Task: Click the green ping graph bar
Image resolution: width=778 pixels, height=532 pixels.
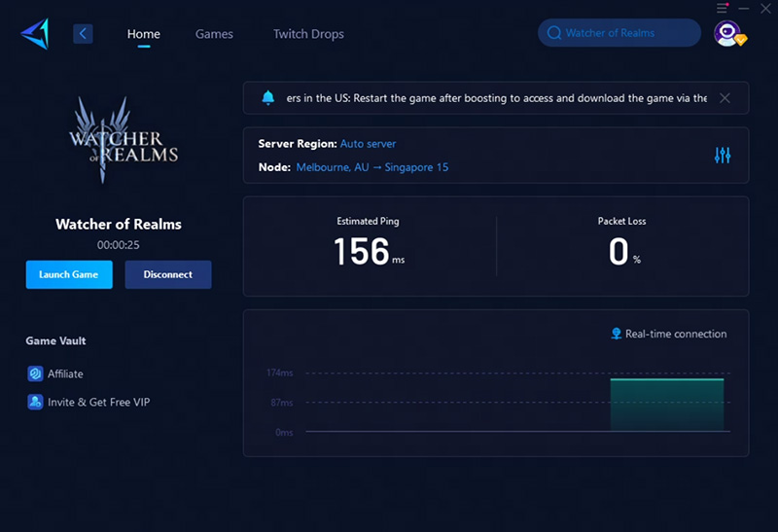Action: point(667,405)
